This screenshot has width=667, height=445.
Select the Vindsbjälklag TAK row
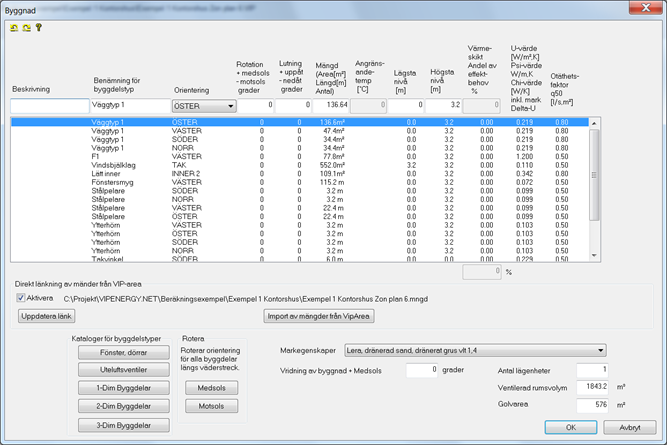tap(300, 165)
